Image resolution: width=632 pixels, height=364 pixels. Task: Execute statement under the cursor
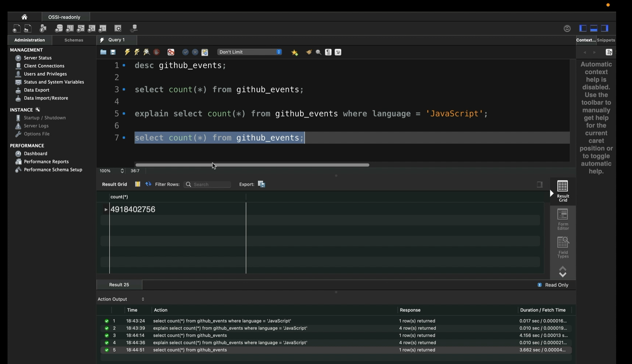click(137, 52)
